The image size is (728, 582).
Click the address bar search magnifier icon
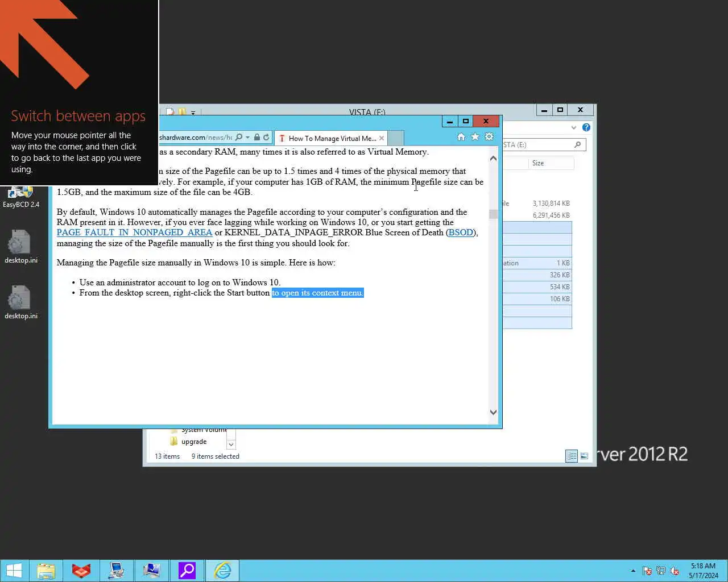pos(239,138)
